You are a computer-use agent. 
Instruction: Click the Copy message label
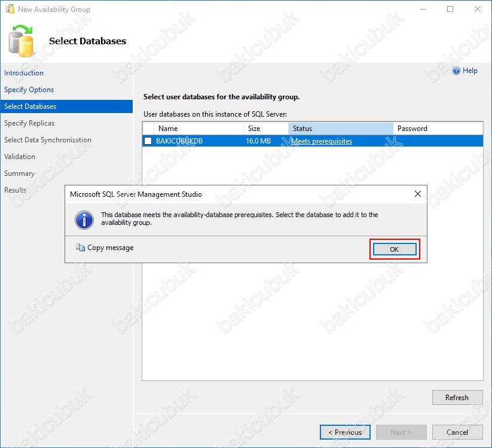point(111,248)
